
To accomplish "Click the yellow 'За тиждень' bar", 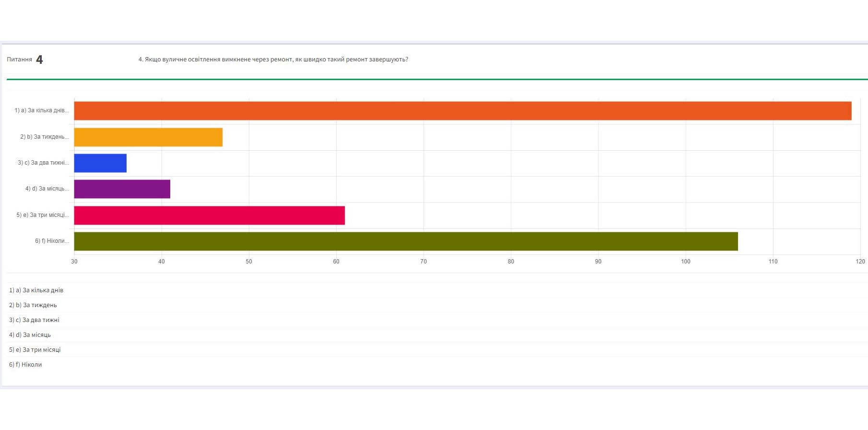I will 148,137.
